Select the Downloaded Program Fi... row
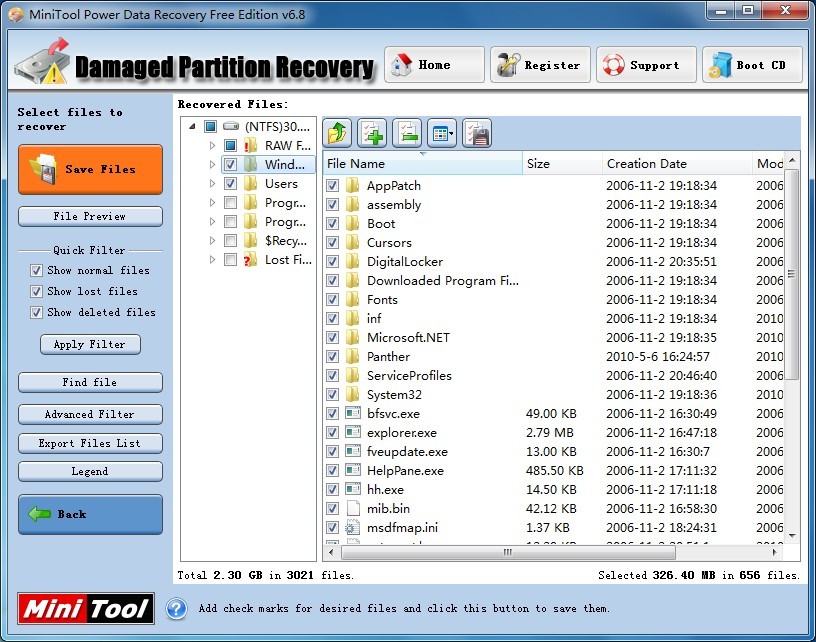The width and height of the screenshot is (816, 642). click(553, 280)
